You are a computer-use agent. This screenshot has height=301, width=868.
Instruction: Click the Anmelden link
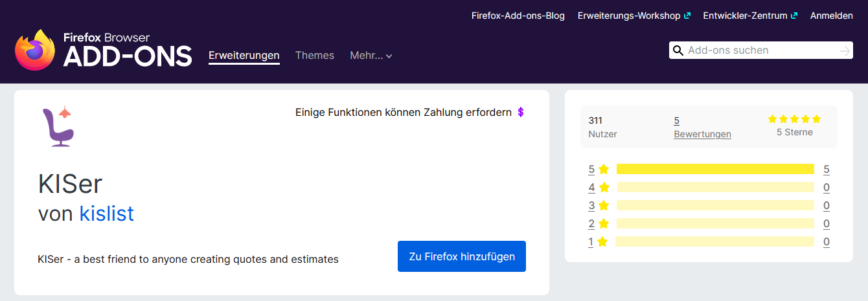(832, 16)
